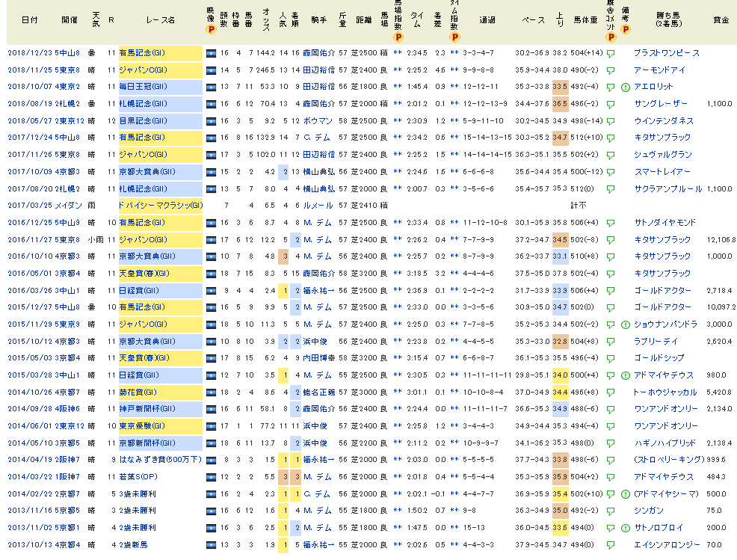Play video for 2018/12/23 Arima Kinen race
This screenshot has height=560, width=737.
(x=210, y=53)
